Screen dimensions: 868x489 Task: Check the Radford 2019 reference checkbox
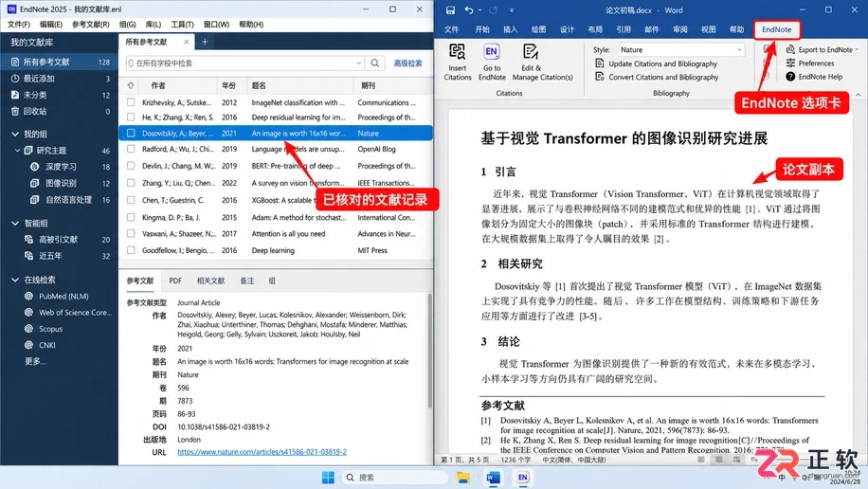(131, 149)
